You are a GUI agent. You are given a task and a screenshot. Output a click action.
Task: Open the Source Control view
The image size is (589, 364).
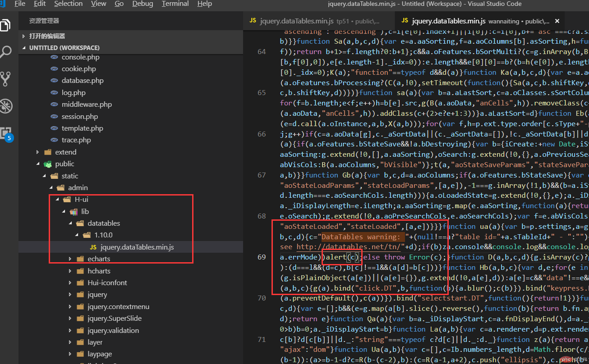(5, 79)
